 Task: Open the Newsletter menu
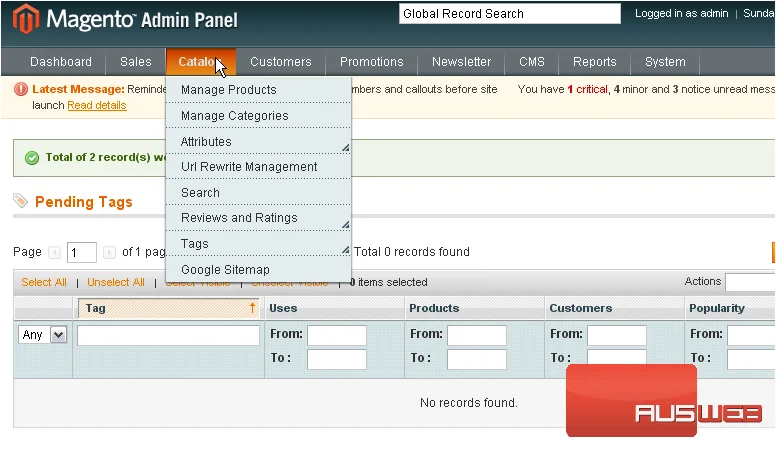(461, 62)
